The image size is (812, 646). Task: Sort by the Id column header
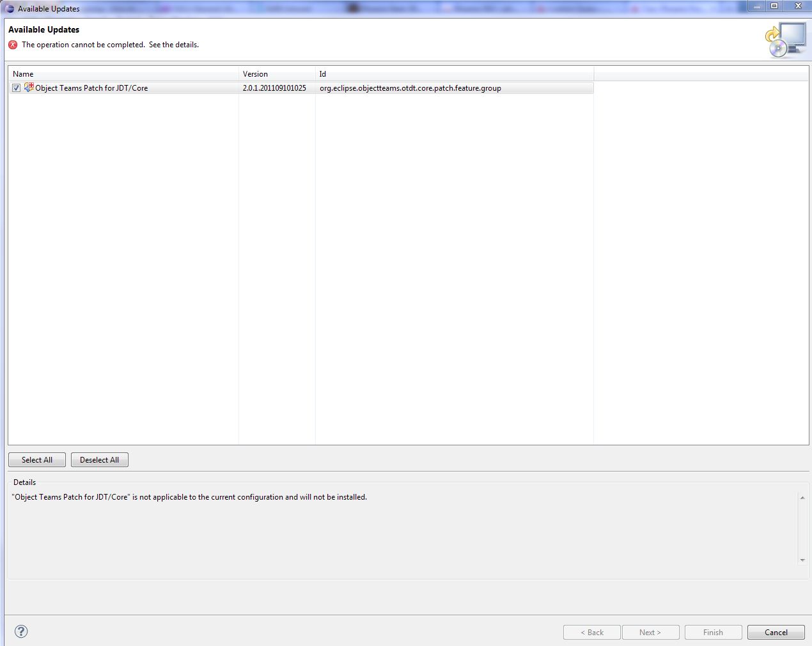[455, 74]
